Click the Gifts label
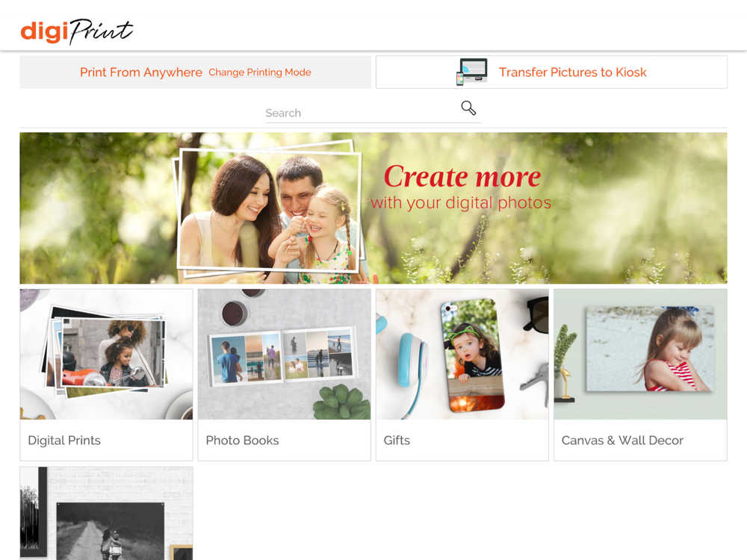The width and height of the screenshot is (747, 560). 397,441
